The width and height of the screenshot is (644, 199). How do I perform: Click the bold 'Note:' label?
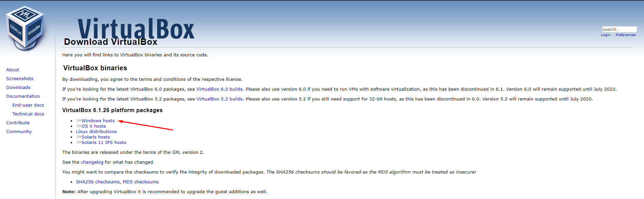69,192
